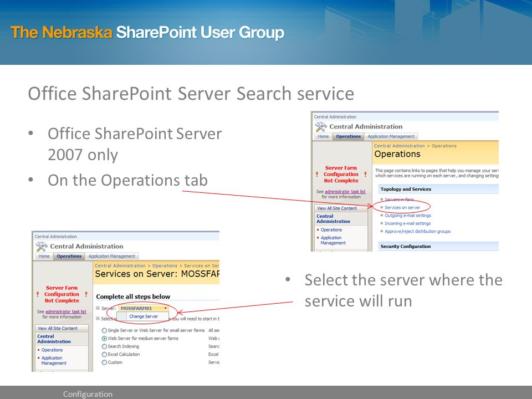Choose the Custom radio option

click(x=105, y=362)
